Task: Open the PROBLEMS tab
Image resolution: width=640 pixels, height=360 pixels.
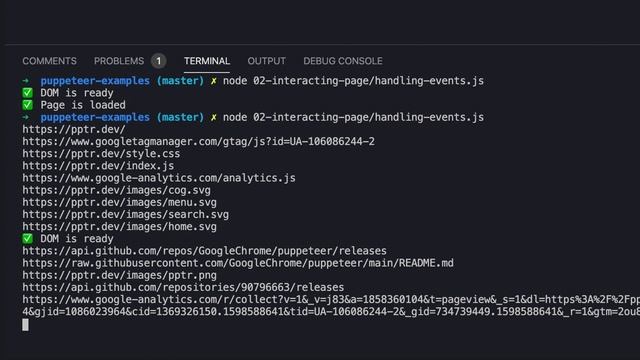Action: point(119,61)
